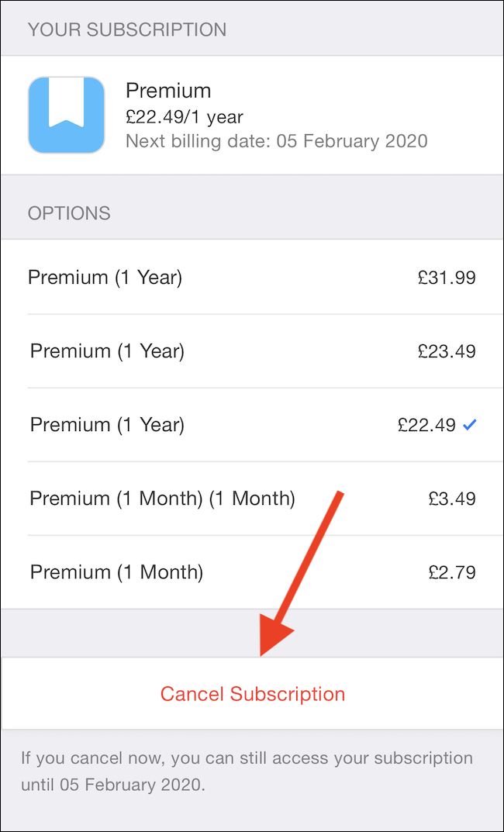Open the current Premium subscription details
The width and height of the screenshot is (504, 832).
click(x=252, y=114)
